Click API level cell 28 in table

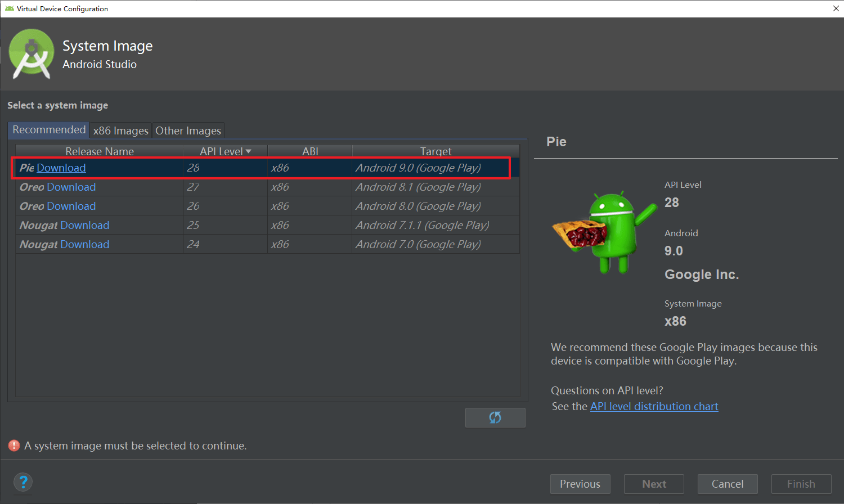coord(226,168)
